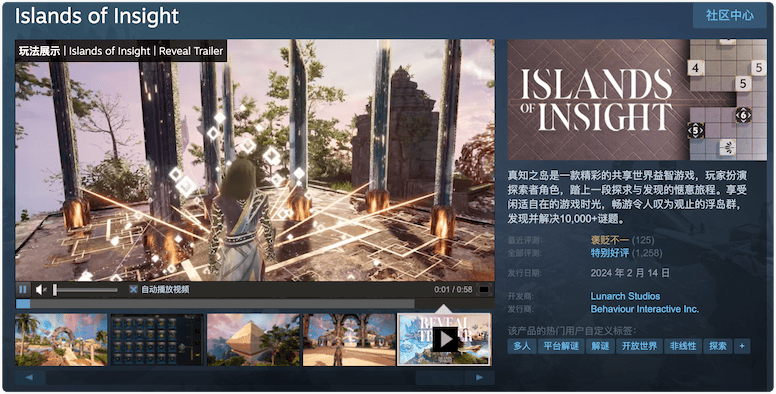
Task: Select the pyramid screenshot thumbnail
Action: point(253,340)
